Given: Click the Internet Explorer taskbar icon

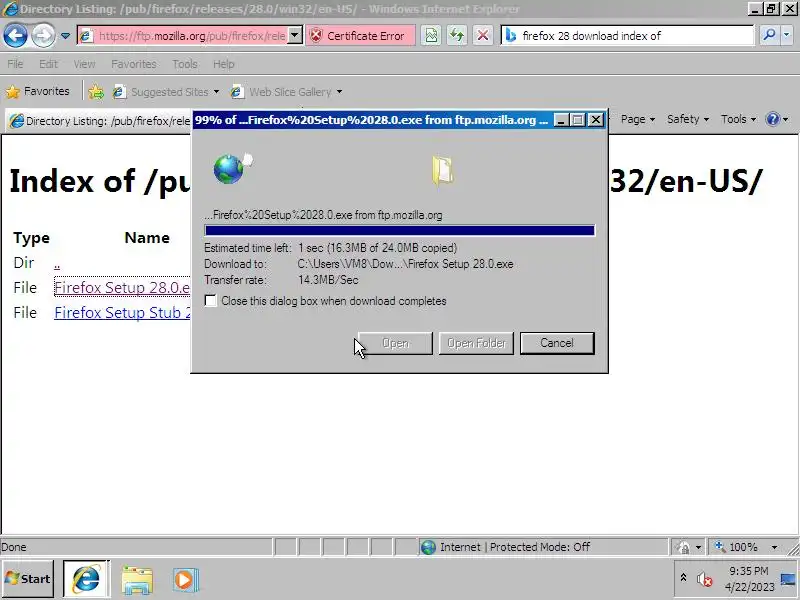Looking at the screenshot, I should (x=86, y=579).
